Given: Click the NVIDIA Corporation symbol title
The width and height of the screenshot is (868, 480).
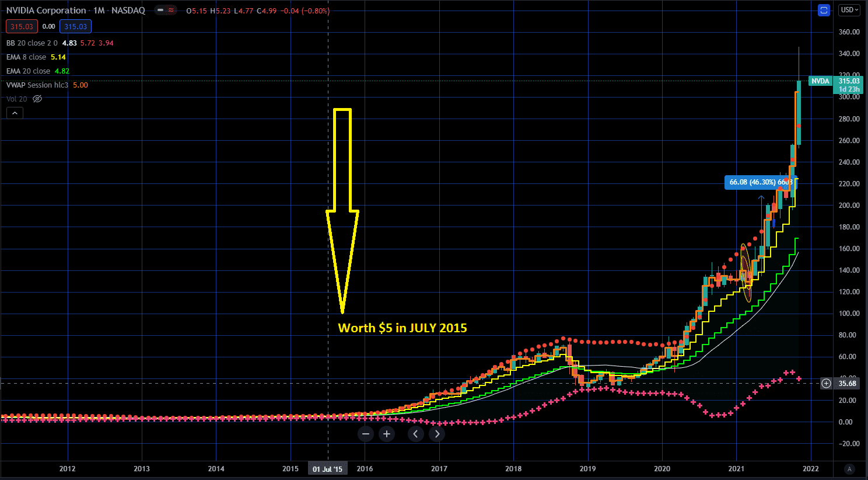Looking at the screenshot, I should click(x=46, y=11).
